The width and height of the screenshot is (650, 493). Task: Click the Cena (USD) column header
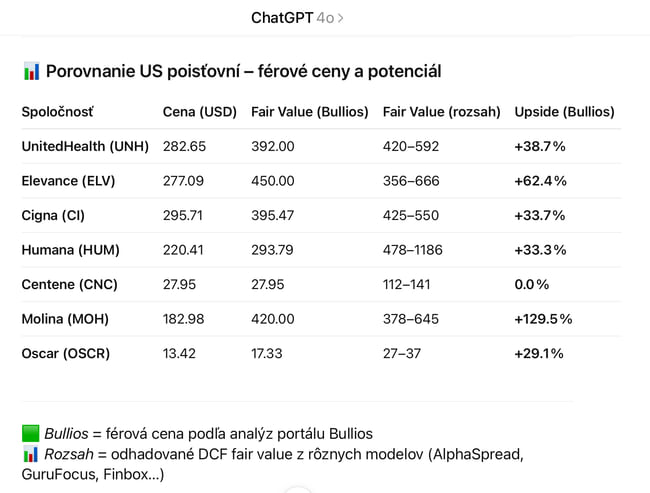[x=200, y=112]
